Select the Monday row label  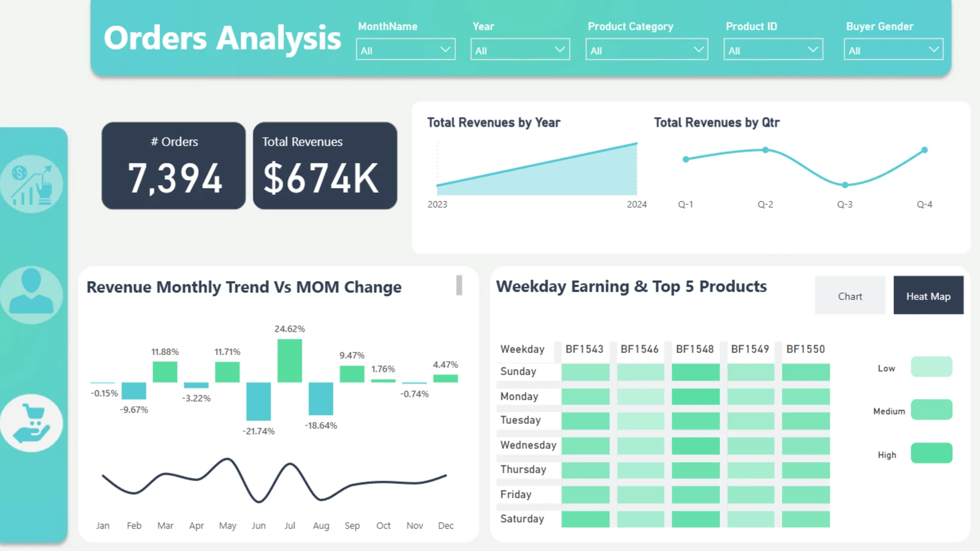pyautogui.click(x=519, y=396)
